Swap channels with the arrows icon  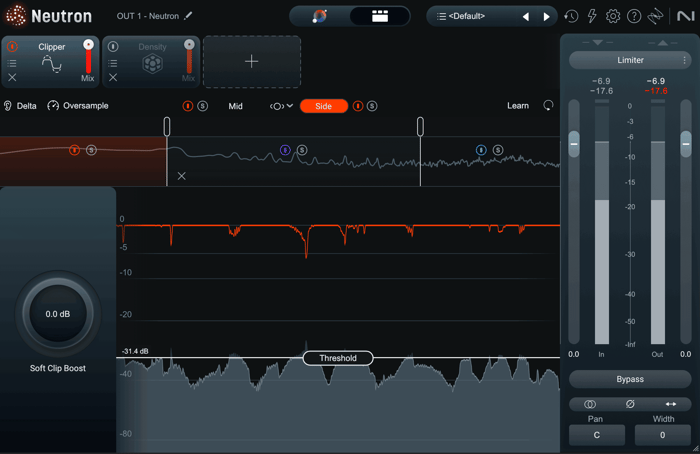pos(671,404)
